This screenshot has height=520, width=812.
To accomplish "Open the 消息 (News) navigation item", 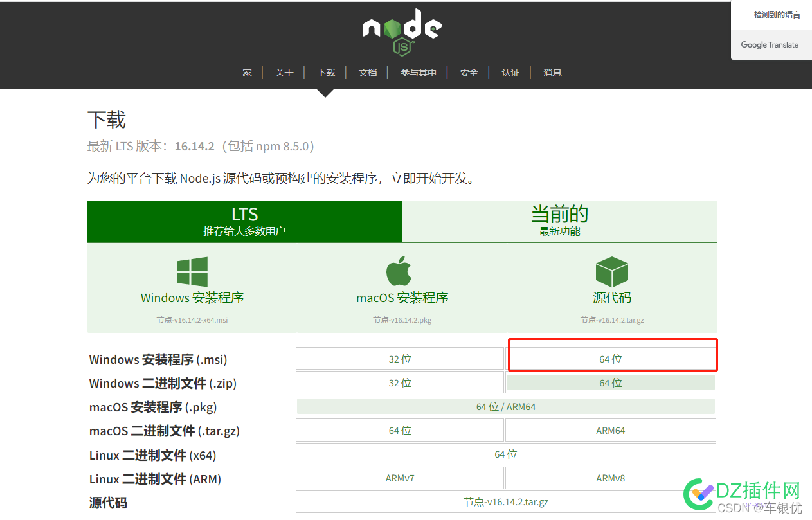I will tap(552, 73).
